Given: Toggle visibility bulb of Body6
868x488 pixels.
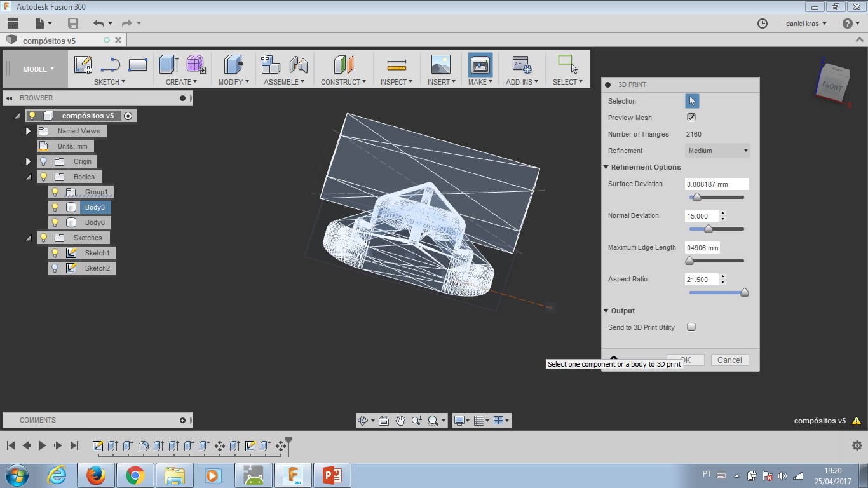Looking at the screenshot, I should pos(55,222).
